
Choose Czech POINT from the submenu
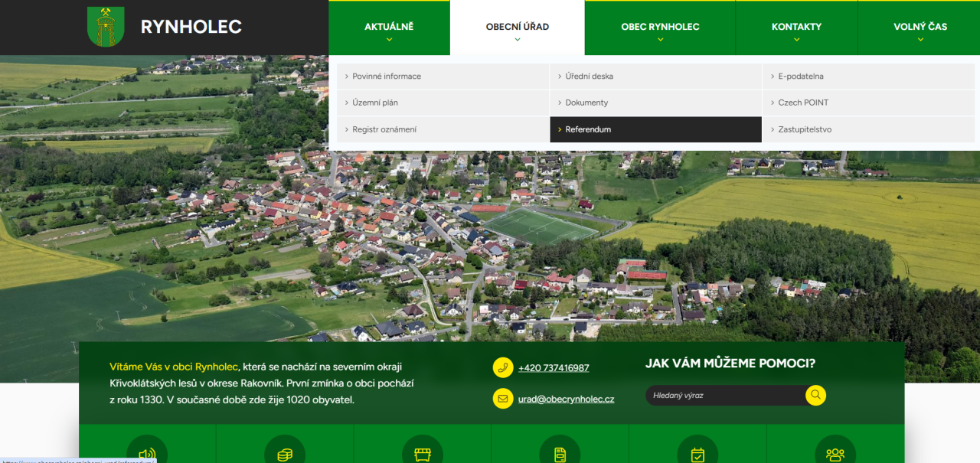(x=803, y=103)
